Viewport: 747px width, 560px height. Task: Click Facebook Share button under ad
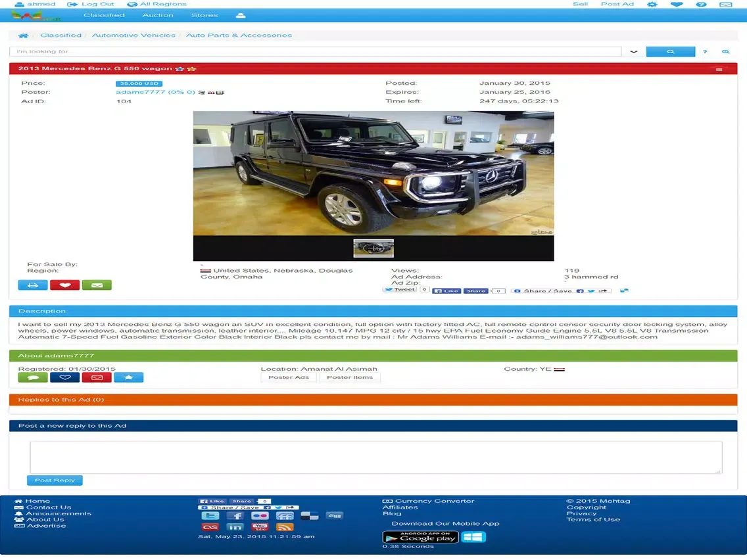click(475, 291)
